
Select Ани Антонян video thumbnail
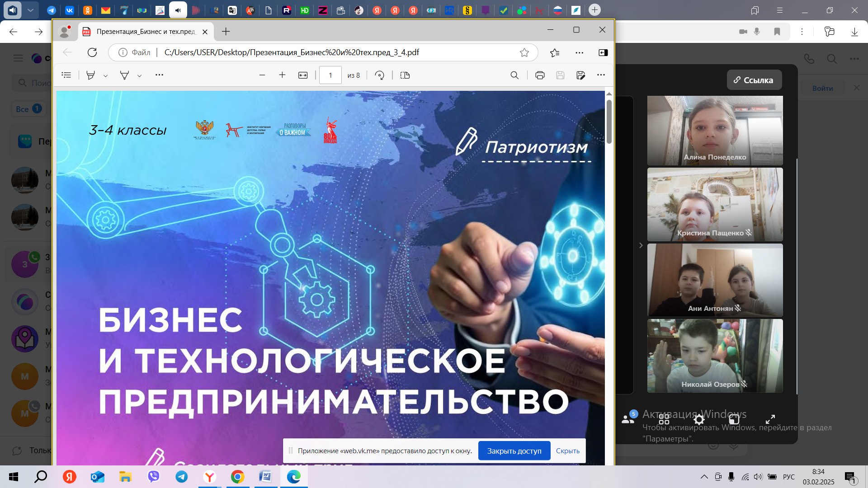(x=715, y=280)
